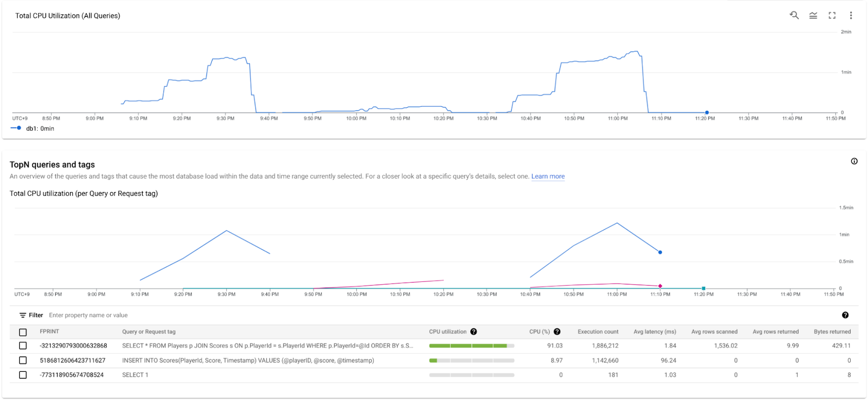Click the blue dot on the per-query chart
868x401 pixels.
(x=660, y=252)
